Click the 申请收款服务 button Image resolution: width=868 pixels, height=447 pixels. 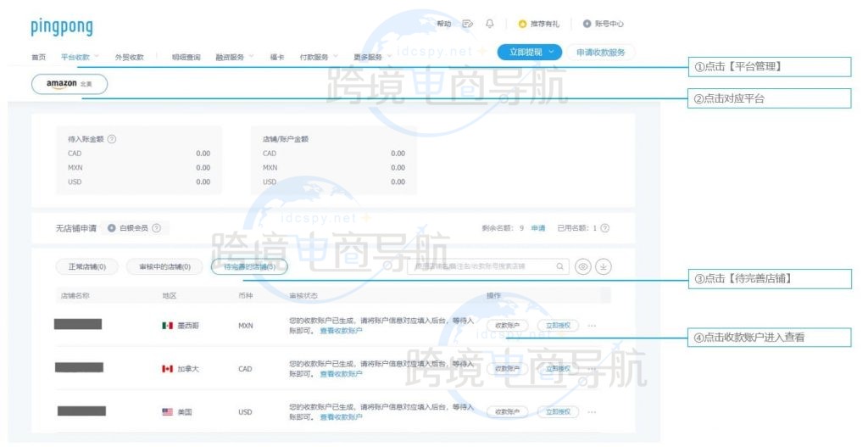click(x=601, y=52)
